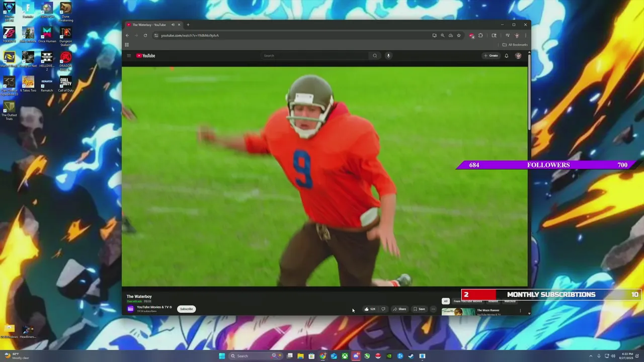Click the YouTube search magnifier button
The width and height of the screenshot is (644, 362).
click(375, 56)
